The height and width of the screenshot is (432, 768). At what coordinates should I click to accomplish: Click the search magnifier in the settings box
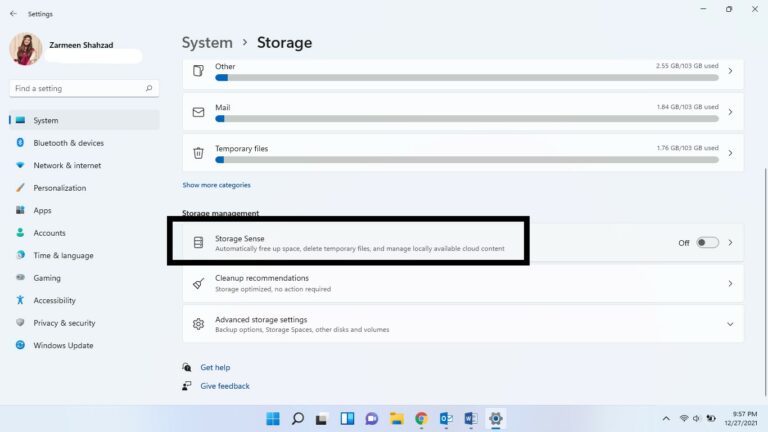tap(149, 88)
